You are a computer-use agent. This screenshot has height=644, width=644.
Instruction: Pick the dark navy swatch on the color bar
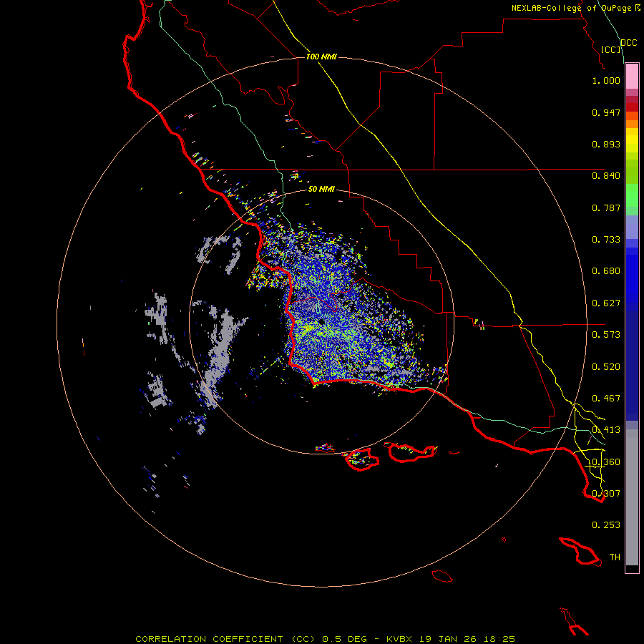click(x=632, y=362)
